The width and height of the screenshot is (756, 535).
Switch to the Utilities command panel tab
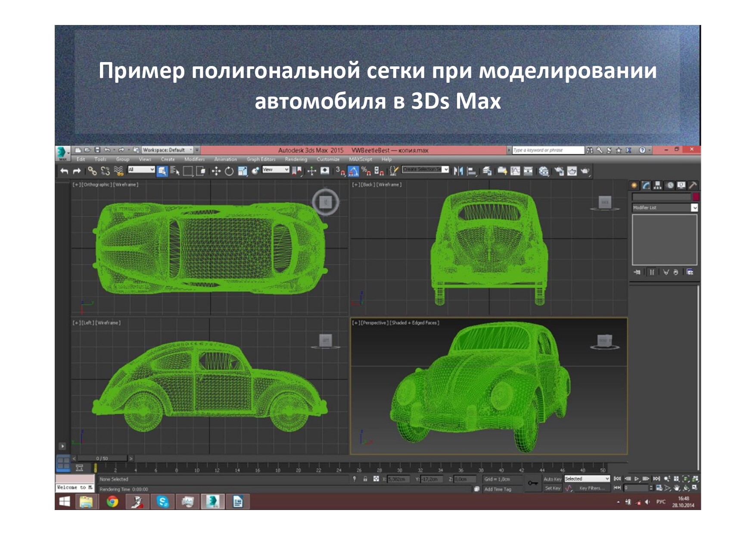[693, 185]
